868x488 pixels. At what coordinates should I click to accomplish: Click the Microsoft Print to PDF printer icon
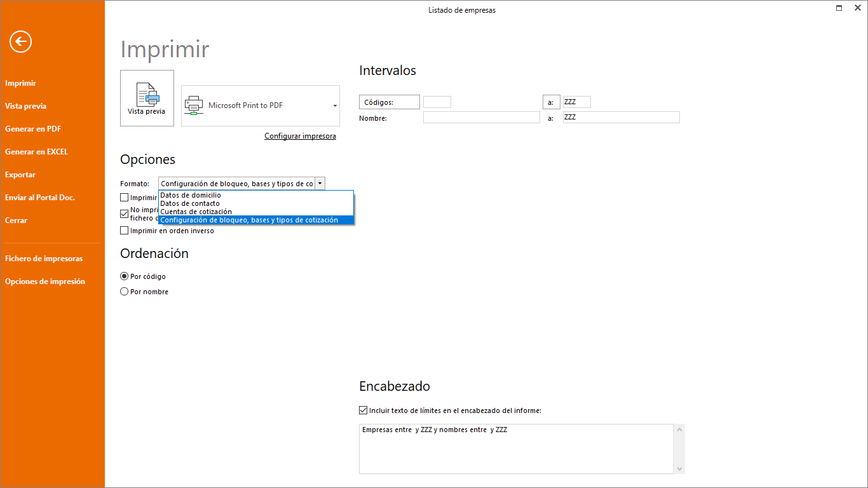click(x=194, y=105)
